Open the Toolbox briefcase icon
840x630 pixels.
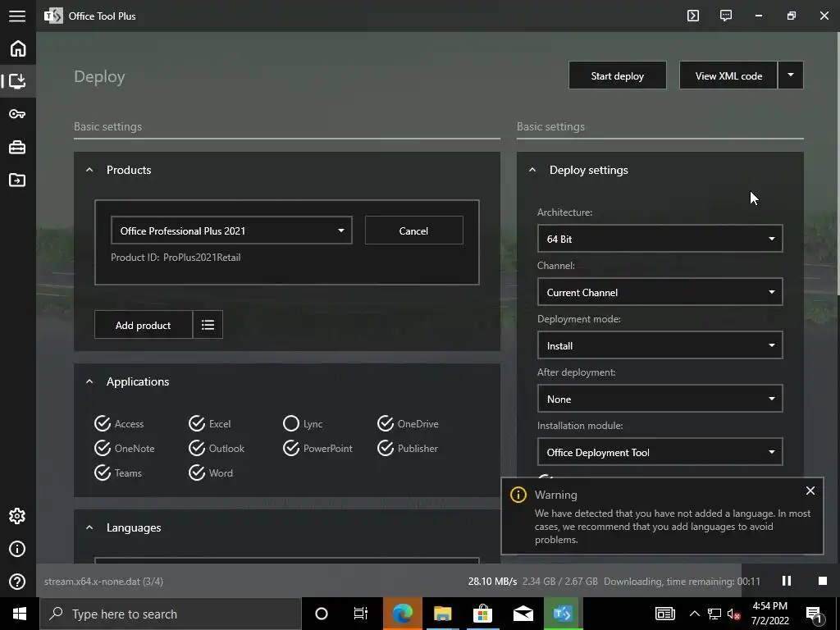point(17,148)
